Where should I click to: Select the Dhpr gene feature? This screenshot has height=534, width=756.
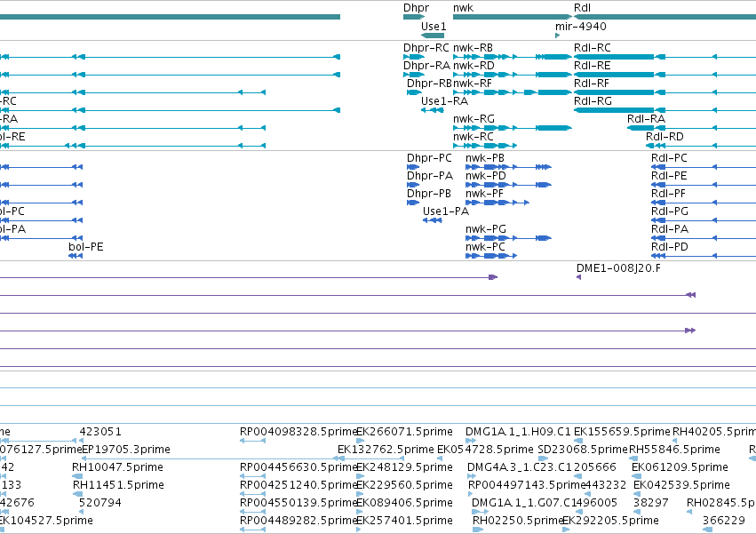(x=414, y=17)
